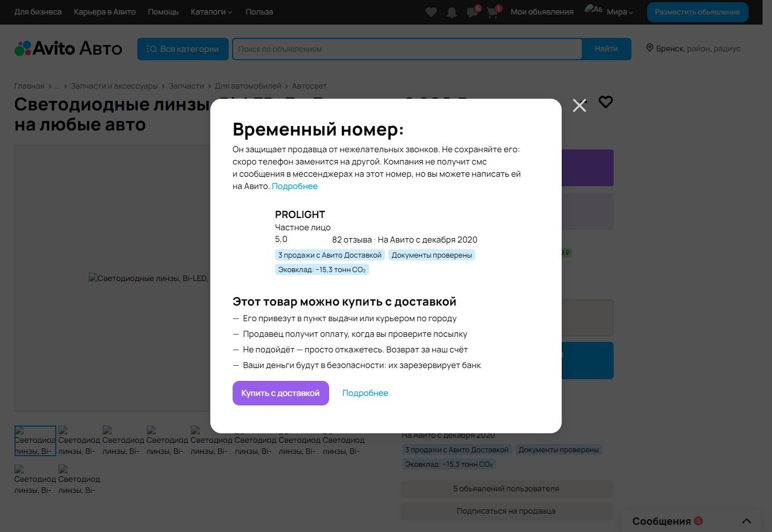Open messages chat bubble icon in header

(472, 12)
